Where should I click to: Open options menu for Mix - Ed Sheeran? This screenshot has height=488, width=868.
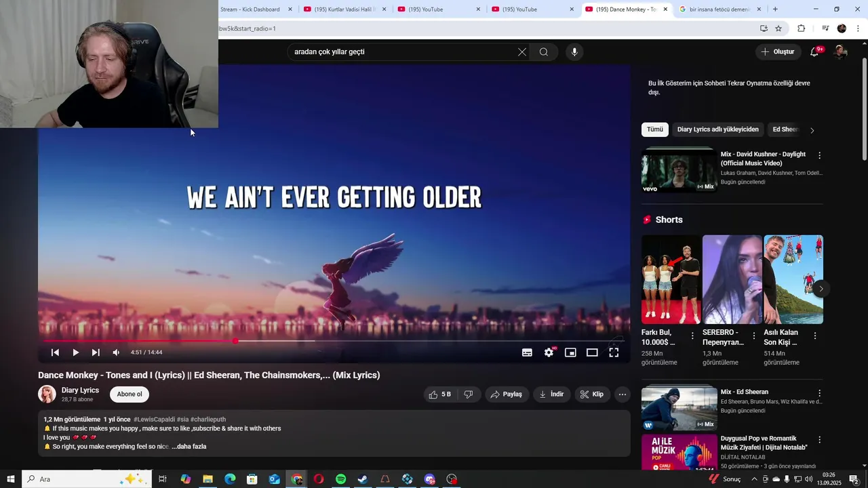pos(819,393)
